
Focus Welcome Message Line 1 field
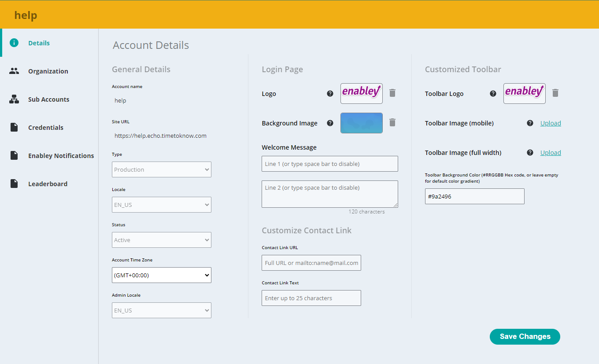pos(330,164)
